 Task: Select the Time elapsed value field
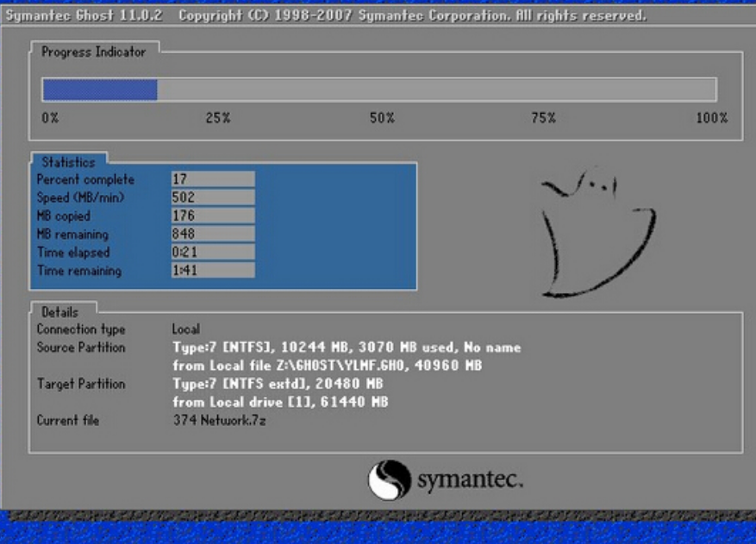coord(213,252)
